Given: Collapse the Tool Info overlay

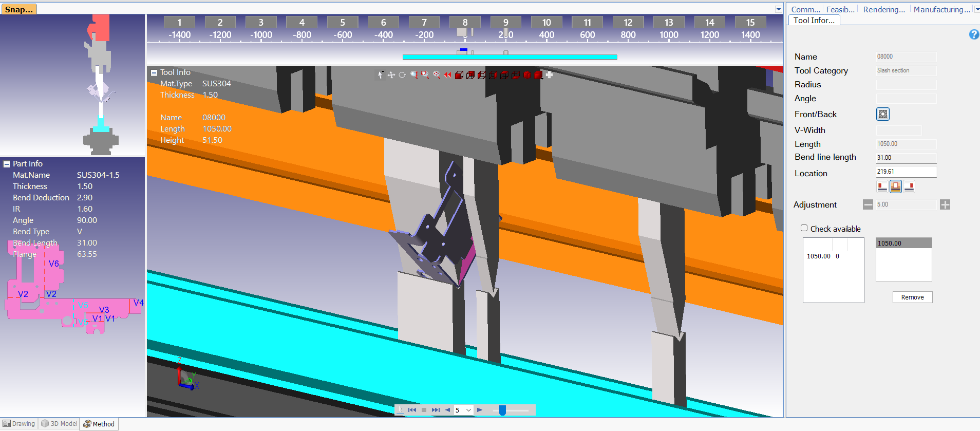Looking at the screenshot, I should 154,73.
